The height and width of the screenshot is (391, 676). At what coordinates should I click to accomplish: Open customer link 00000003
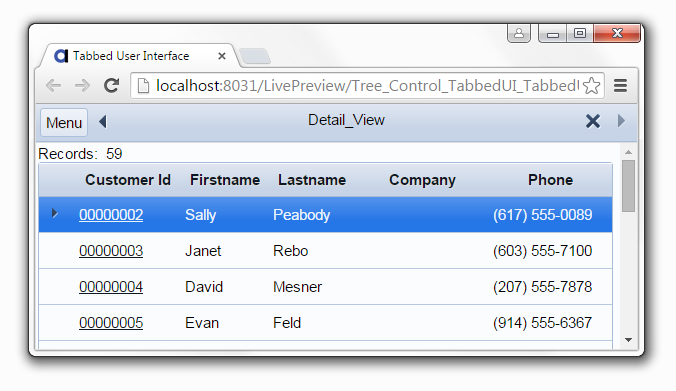pyautogui.click(x=111, y=251)
